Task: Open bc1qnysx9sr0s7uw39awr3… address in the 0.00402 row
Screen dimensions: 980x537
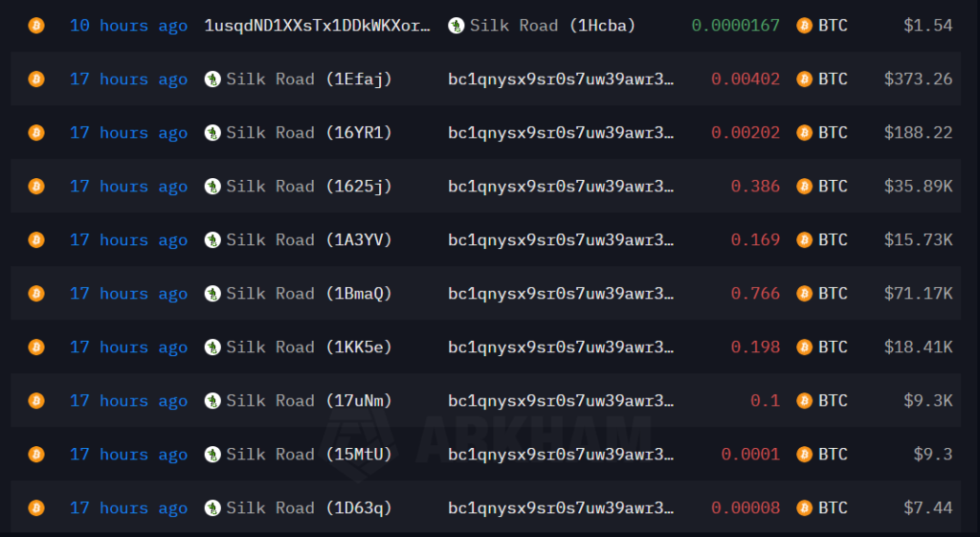Action: (x=561, y=79)
